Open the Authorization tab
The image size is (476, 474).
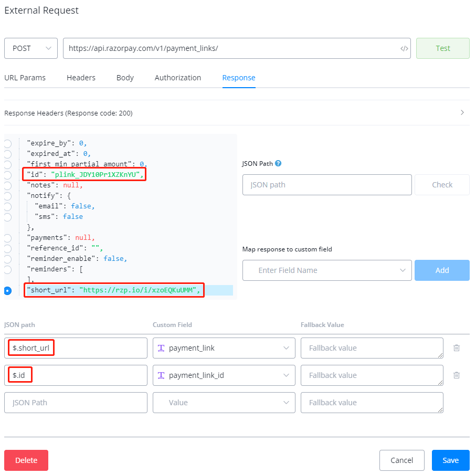pos(177,78)
